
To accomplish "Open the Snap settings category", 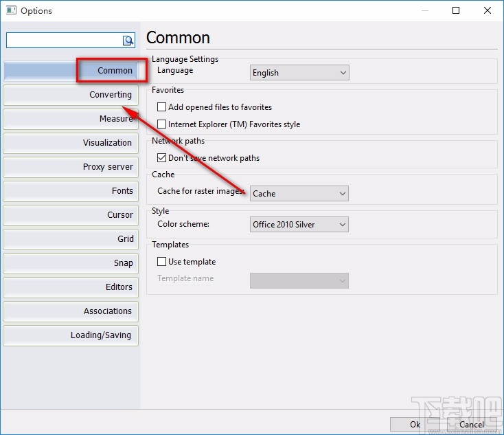I will pos(71,263).
